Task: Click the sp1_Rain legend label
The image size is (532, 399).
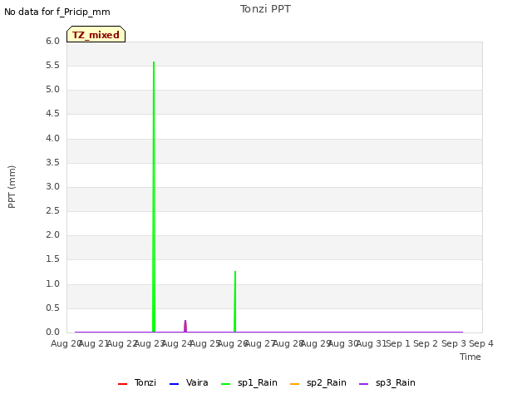Action: coord(258,382)
